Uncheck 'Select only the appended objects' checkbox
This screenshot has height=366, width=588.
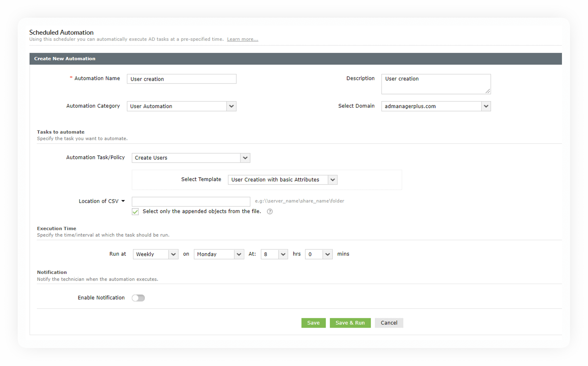pos(135,212)
